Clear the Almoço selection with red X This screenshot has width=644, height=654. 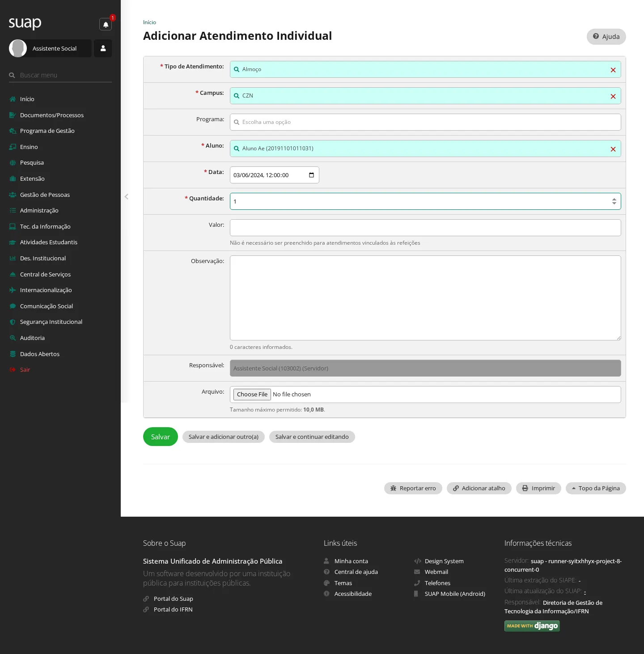click(613, 70)
